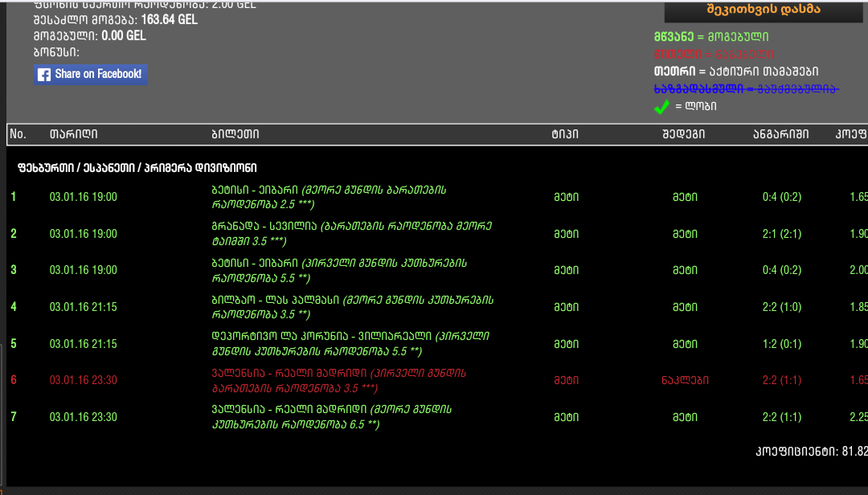Click the შედეგი column header
Viewport: 868px width, 495px height.
[x=684, y=134]
